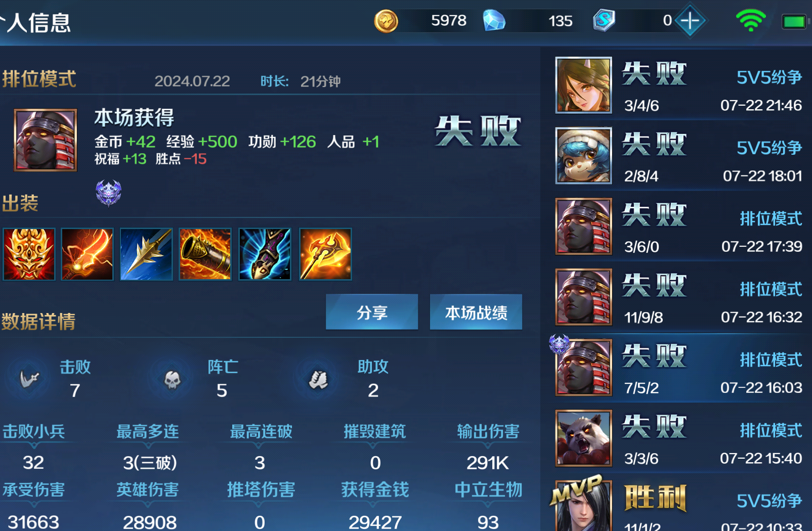
Task: Tap the purple rank medal badge icon
Action: (109, 193)
